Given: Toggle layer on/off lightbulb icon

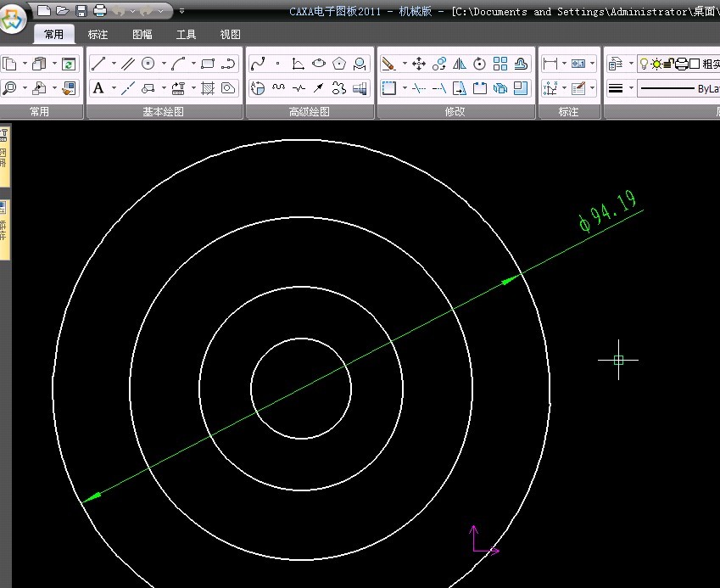Looking at the screenshot, I should point(644,64).
